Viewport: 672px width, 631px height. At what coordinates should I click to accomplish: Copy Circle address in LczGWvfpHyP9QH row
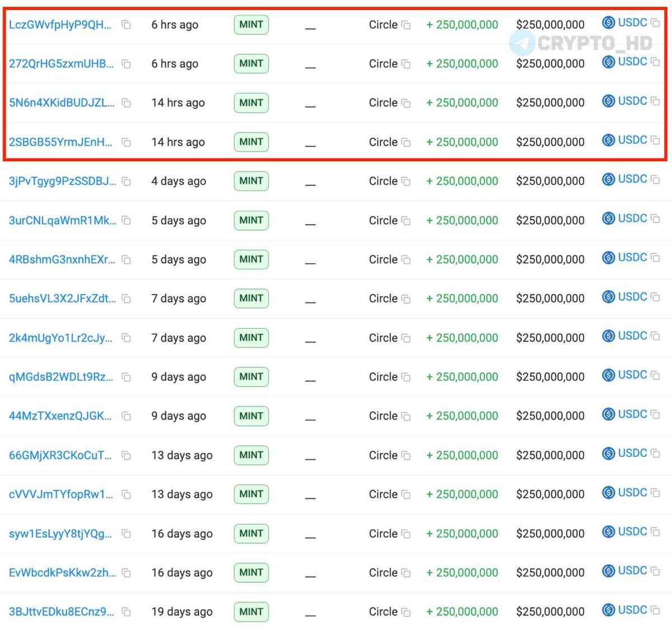pyautogui.click(x=406, y=25)
